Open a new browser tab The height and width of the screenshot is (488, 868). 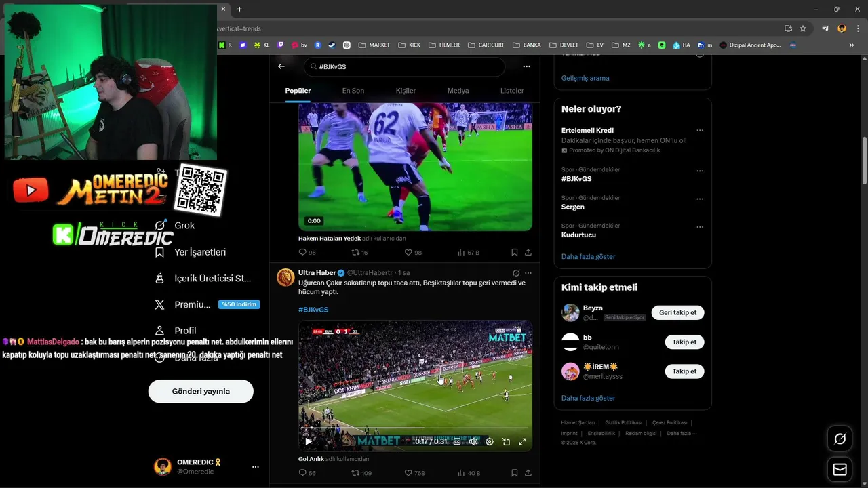239,9
